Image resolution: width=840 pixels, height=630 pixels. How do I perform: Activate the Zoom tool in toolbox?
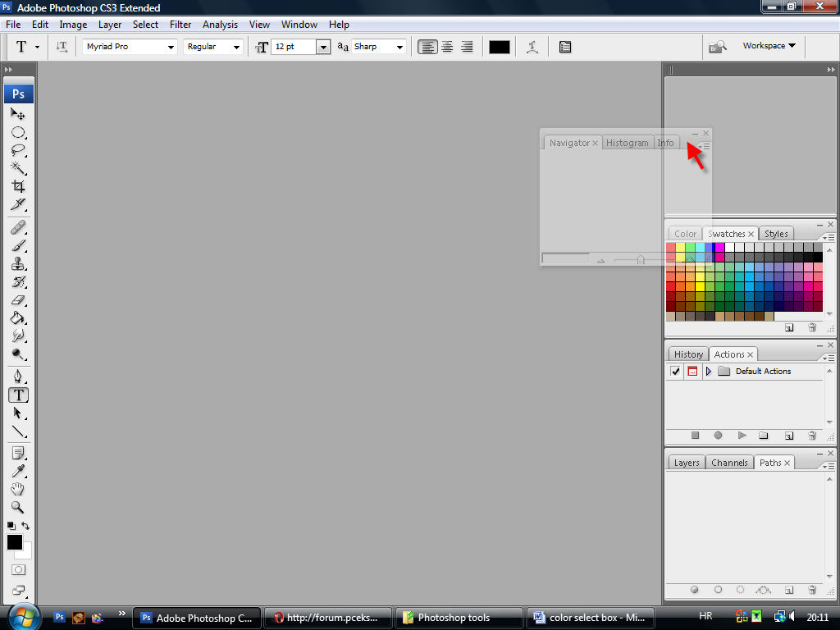(x=18, y=507)
